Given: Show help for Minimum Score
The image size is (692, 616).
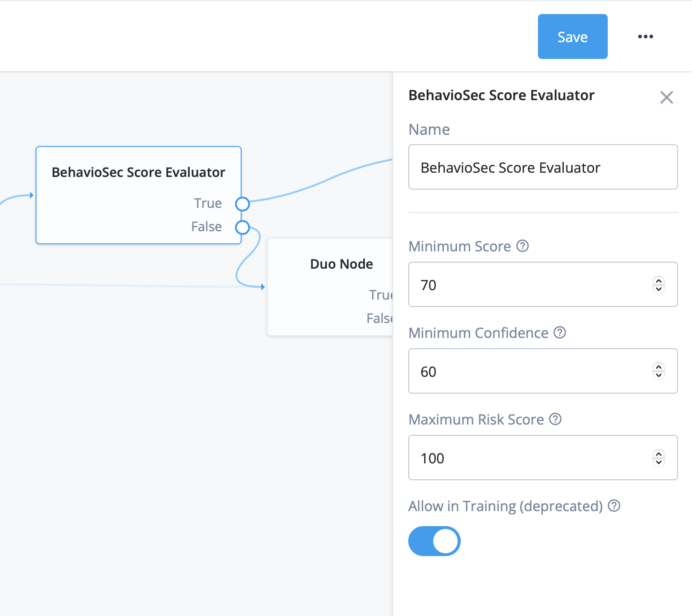Looking at the screenshot, I should click(x=523, y=246).
